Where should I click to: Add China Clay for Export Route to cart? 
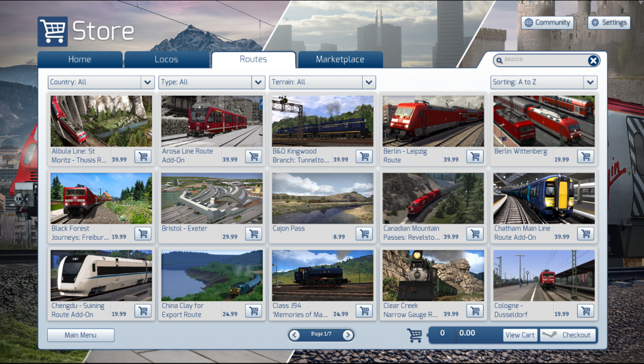(x=253, y=310)
